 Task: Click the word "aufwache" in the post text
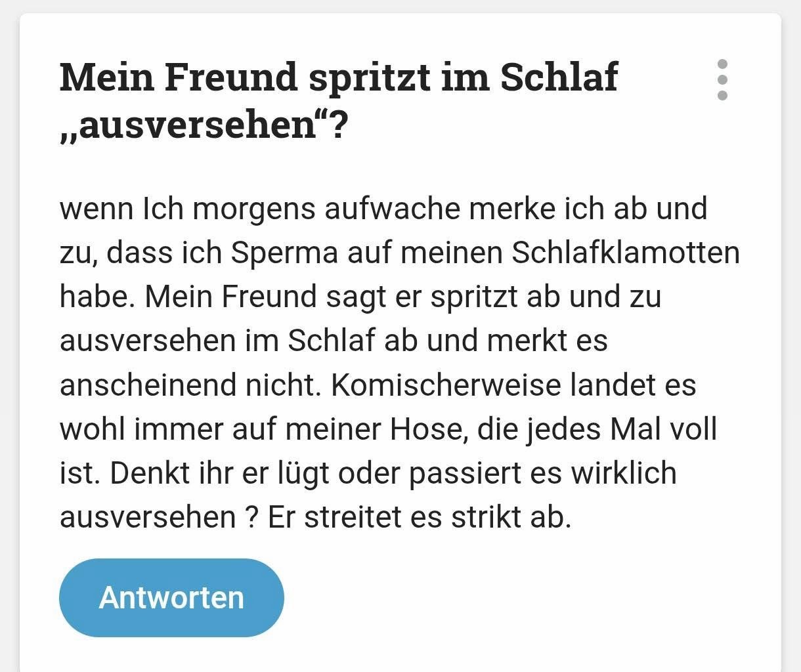click(x=393, y=209)
